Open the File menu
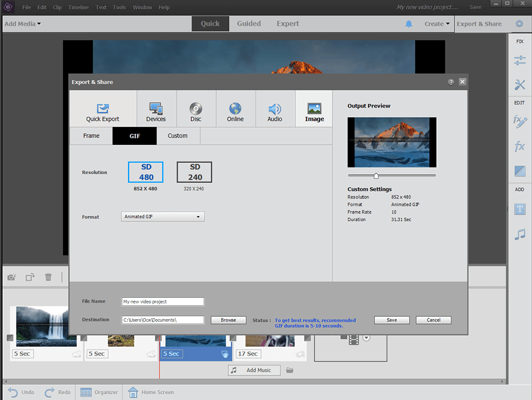532x400 pixels. [x=27, y=7]
